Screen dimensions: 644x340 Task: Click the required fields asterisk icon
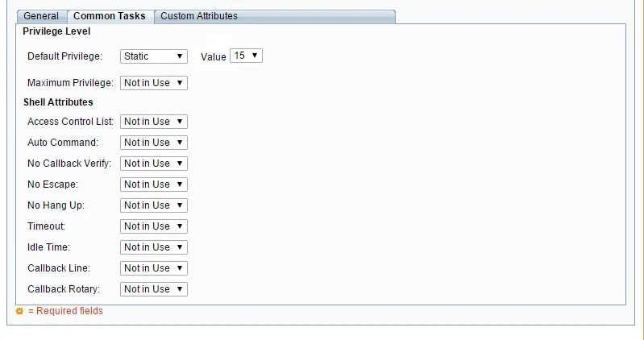tap(20, 311)
